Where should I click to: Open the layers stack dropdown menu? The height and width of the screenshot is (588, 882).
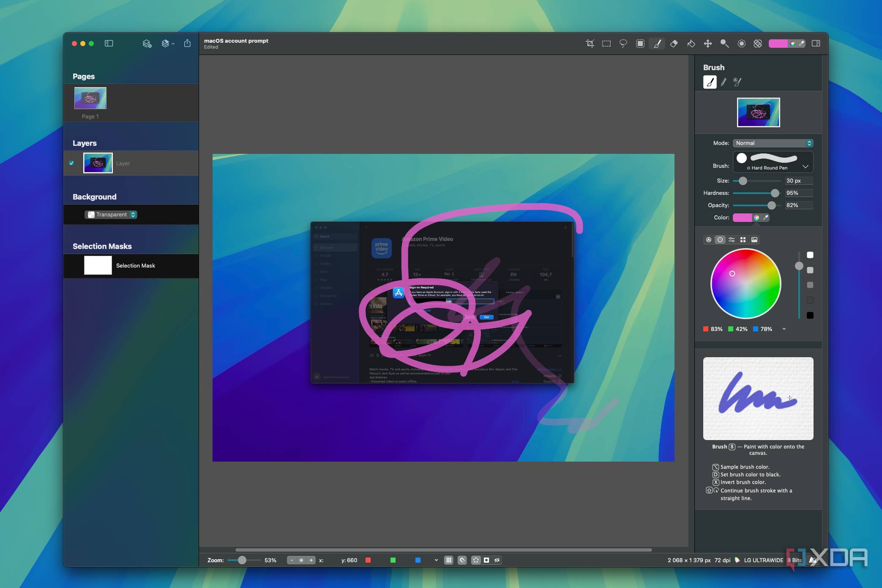[x=168, y=44]
